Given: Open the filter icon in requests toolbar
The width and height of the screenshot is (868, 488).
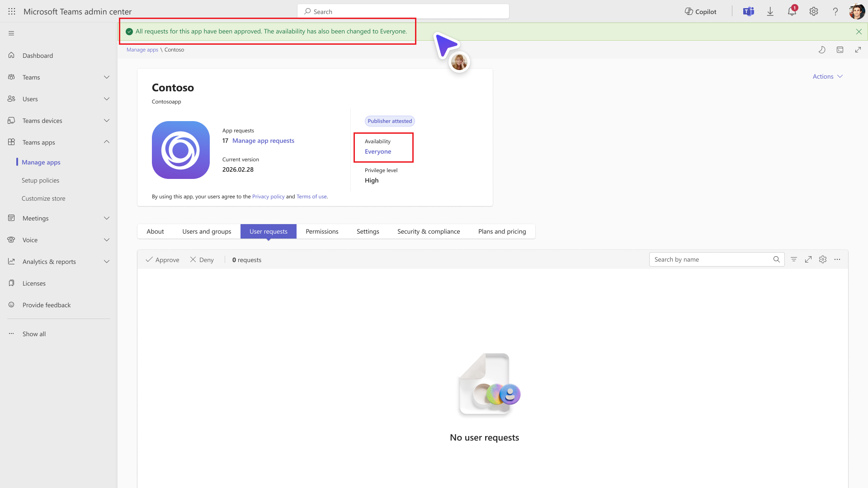Looking at the screenshot, I should click(x=794, y=259).
